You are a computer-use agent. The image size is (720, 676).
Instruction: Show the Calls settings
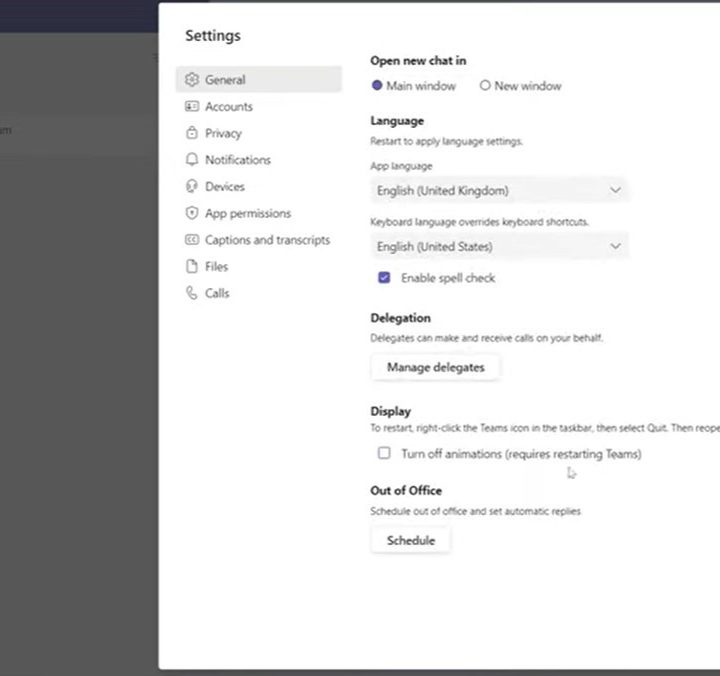pos(259,293)
